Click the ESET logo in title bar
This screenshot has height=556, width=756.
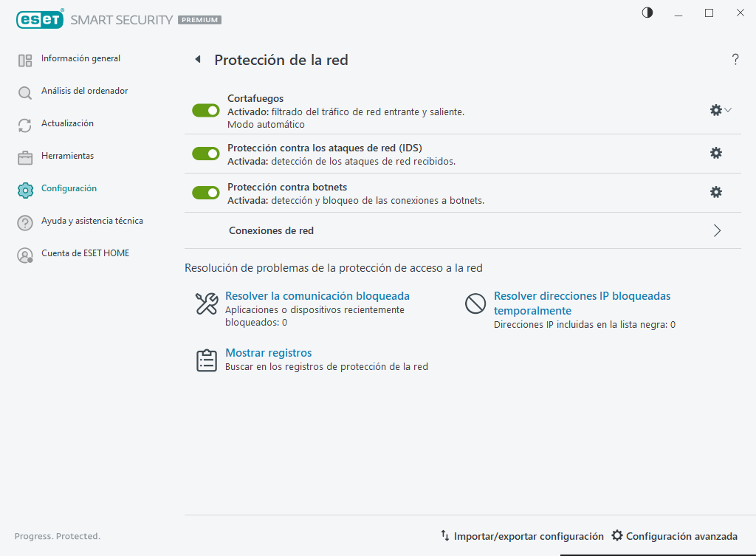pos(40,20)
